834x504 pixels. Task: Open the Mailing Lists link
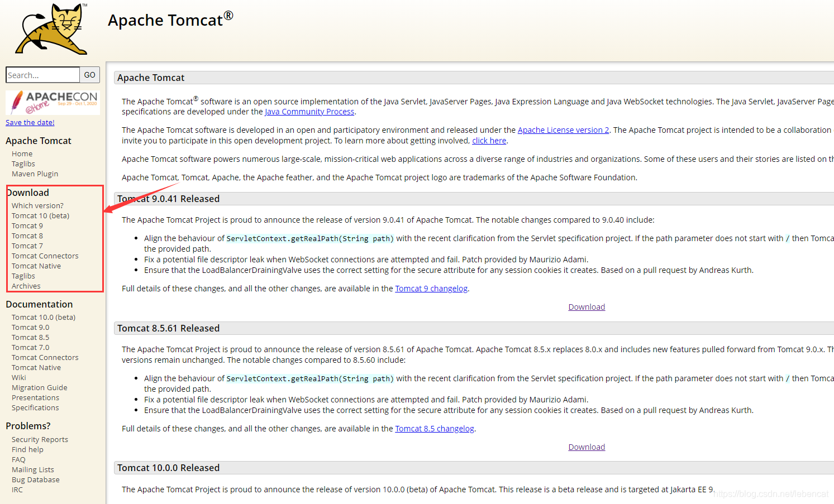pyautogui.click(x=33, y=469)
